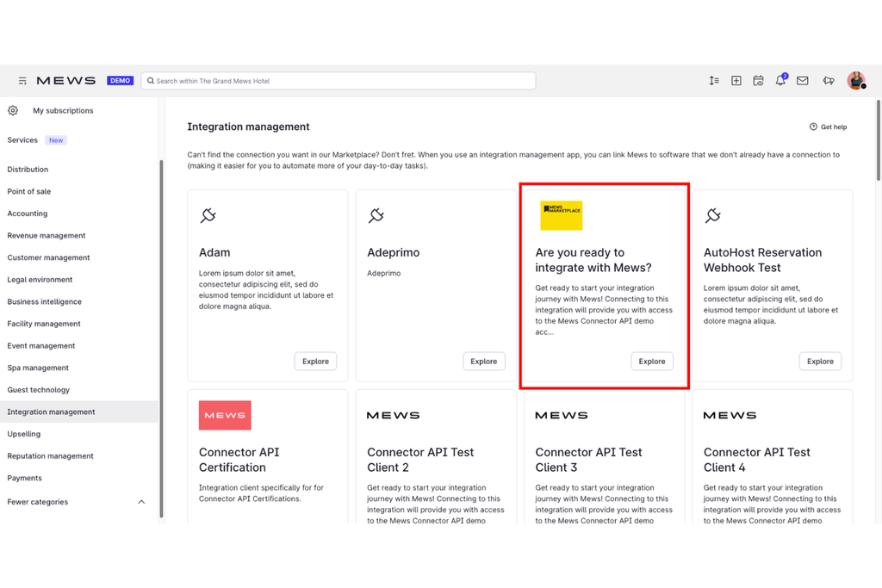Click Connector API Certification title
Image resolution: width=882 pixels, height=588 pixels.
point(239,460)
